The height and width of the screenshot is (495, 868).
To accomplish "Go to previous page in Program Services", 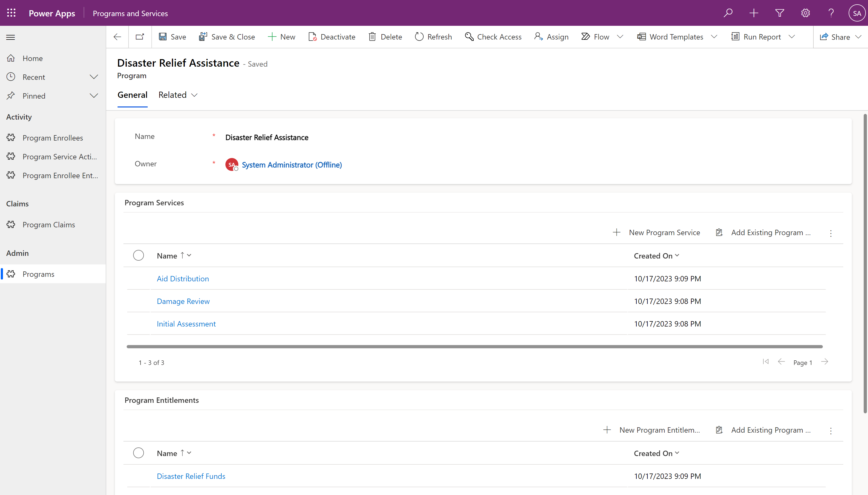I will pos(781,361).
